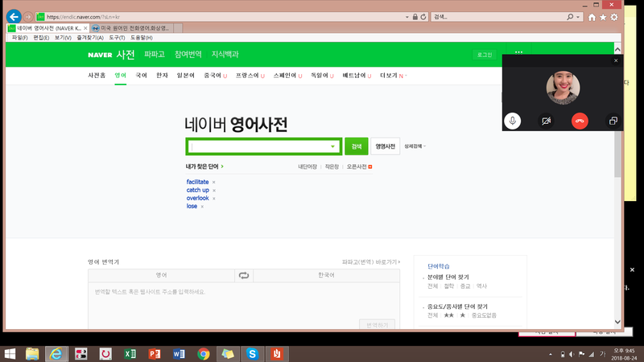Viewport: 644px width, 362px height.
Task: Open the 파일(F) menu
Action: pyautogui.click(x=19, y=37)
